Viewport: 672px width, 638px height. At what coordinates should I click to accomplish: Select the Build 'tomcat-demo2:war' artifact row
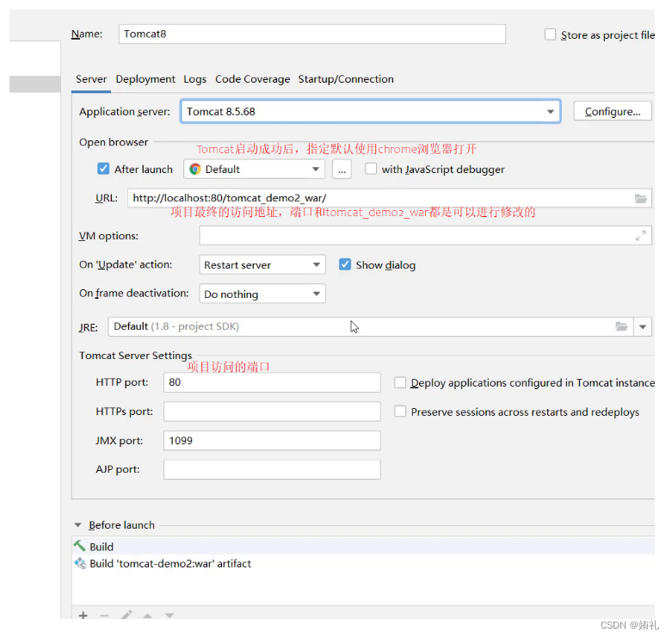tap(363, 563)
